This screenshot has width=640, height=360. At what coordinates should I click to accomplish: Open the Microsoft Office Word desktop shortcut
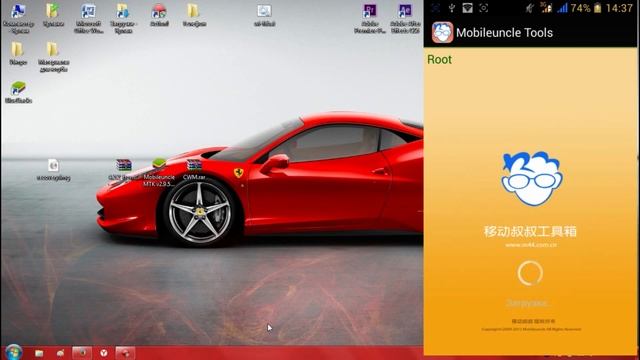coord(88,11)
